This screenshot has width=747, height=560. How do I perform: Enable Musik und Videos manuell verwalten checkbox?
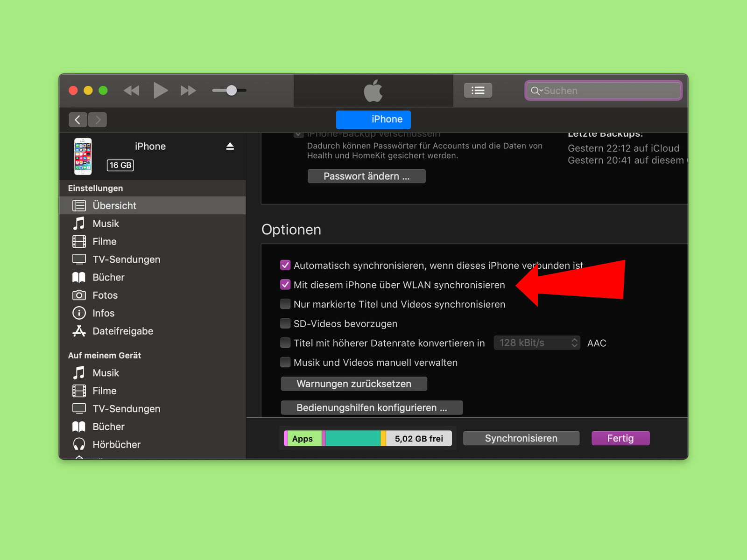coord(285,362)
